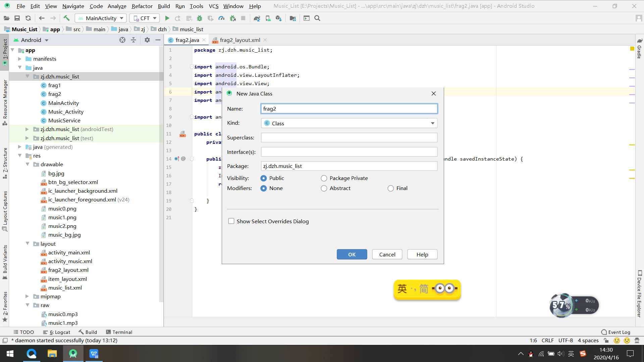Image resolution: width=644 pixels, height=362 pixels.
Task: Select Public visibility radio button
Action: pos(264,178)
